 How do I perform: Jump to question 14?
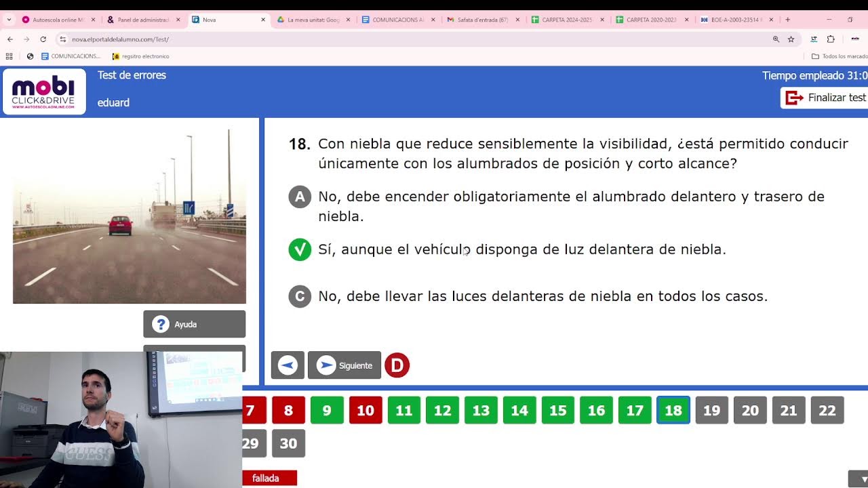(519, 410)
